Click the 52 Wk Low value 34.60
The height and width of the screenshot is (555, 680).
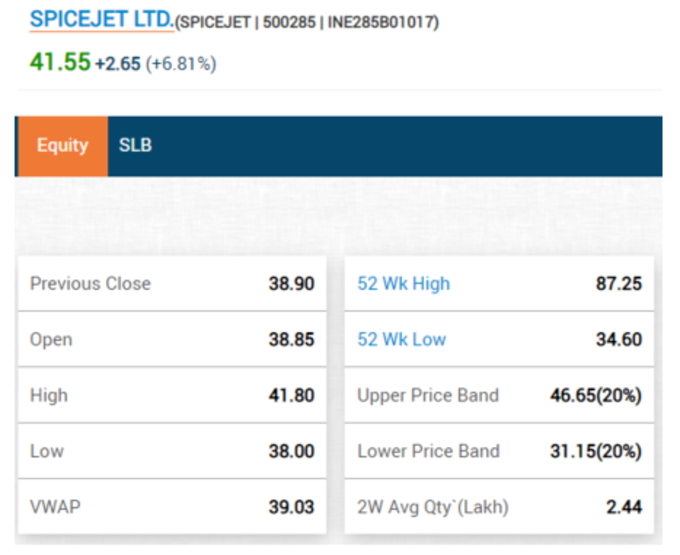tap(619, 339)
